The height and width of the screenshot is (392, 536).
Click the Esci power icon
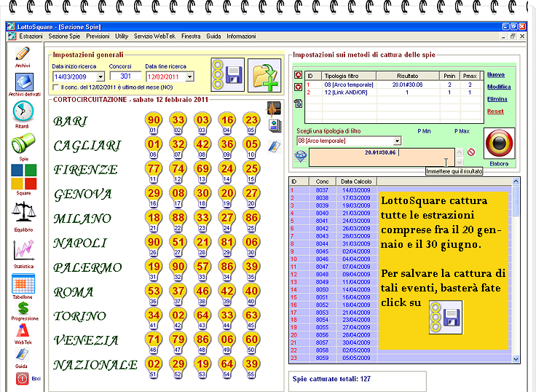pyautogui.click(x=23, y=379)
